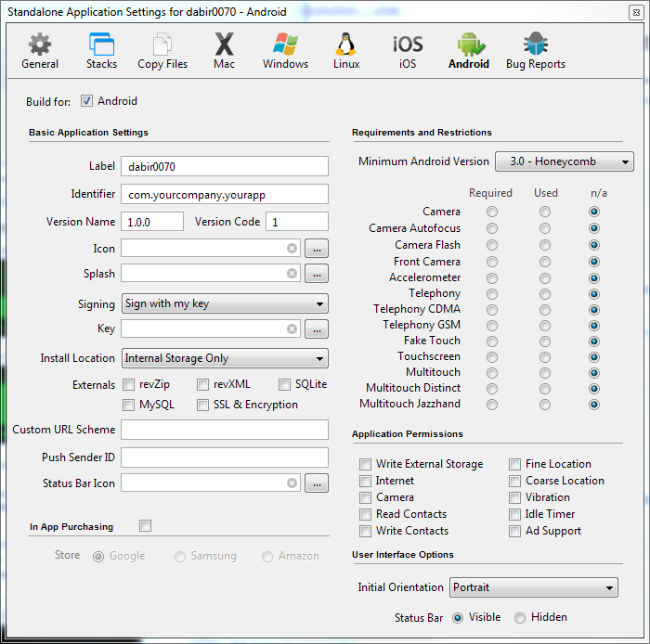Screen dimensions: 650x644
Task: Uncheck the Build for Android checkbox
Action: pyautogui.click(x=87, y=101)
